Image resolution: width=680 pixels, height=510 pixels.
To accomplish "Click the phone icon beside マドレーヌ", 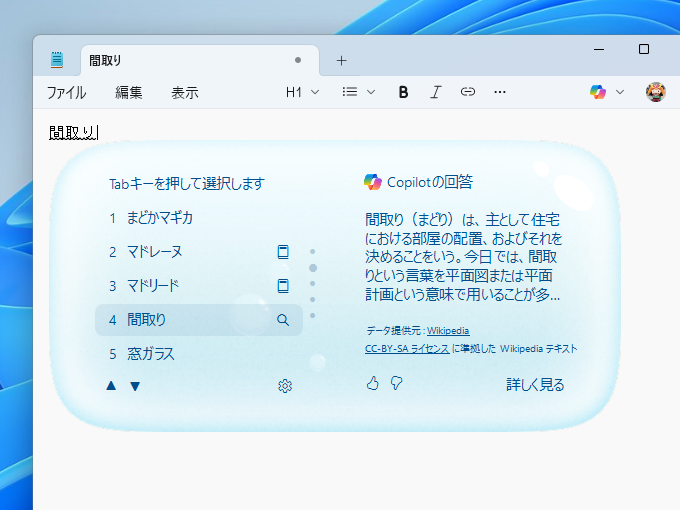I will [x=283, y=252].
